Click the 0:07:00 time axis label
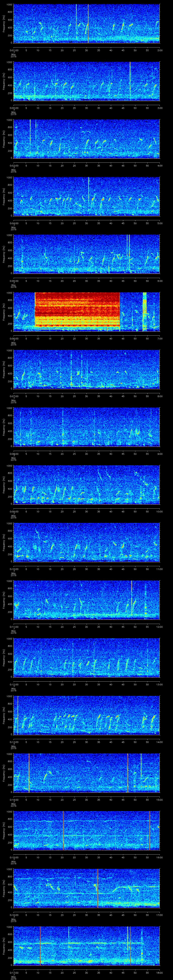 point(14,396)
